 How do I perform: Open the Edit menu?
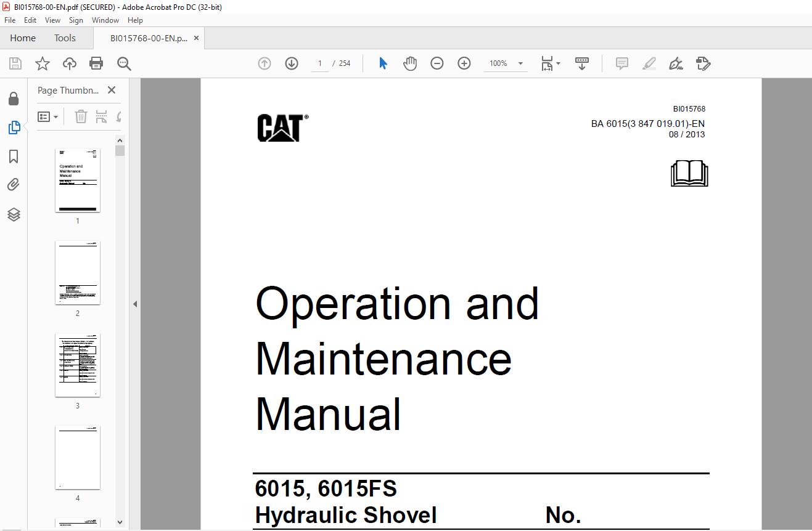tap(30, 20)
